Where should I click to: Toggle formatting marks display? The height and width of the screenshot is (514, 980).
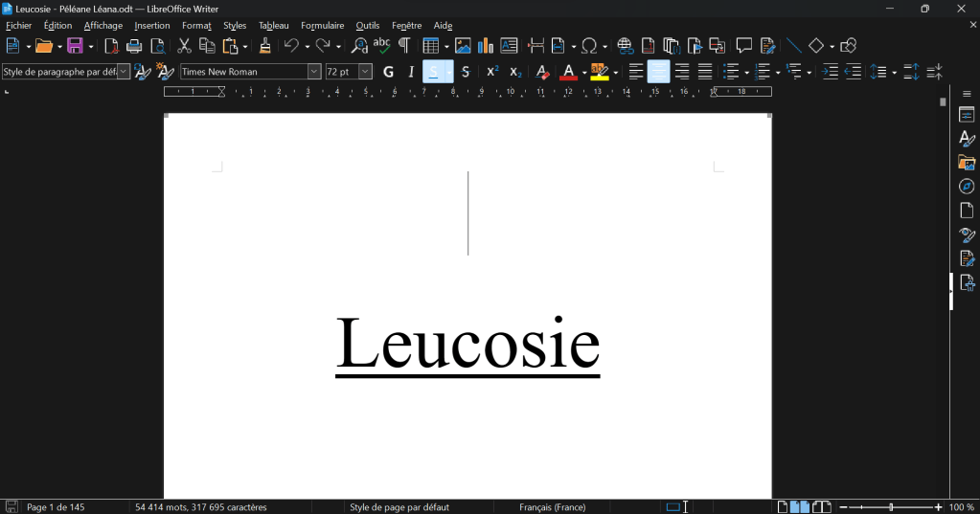(404, 46)
